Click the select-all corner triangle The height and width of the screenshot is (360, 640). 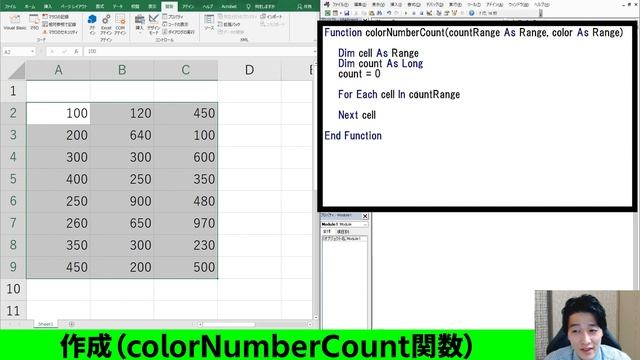pos(16,70)
